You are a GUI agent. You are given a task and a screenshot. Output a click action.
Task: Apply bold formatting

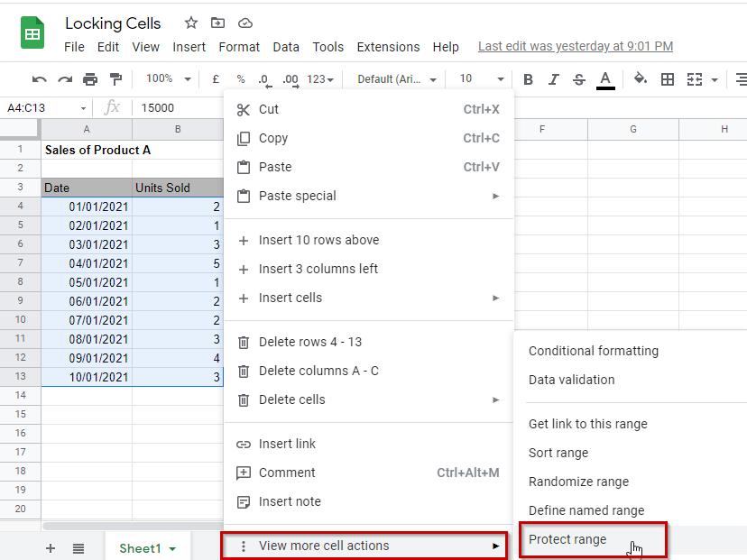(528, 79)
